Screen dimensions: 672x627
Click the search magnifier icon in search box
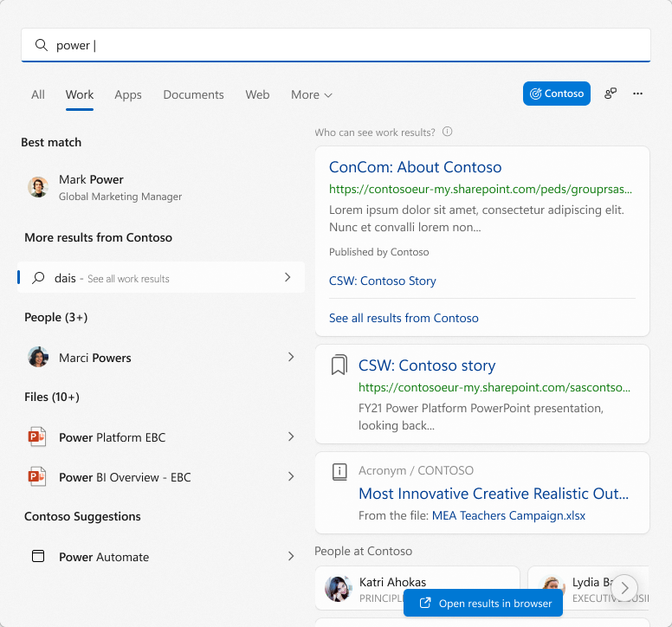pyautogui.click(x=42, y=45)
